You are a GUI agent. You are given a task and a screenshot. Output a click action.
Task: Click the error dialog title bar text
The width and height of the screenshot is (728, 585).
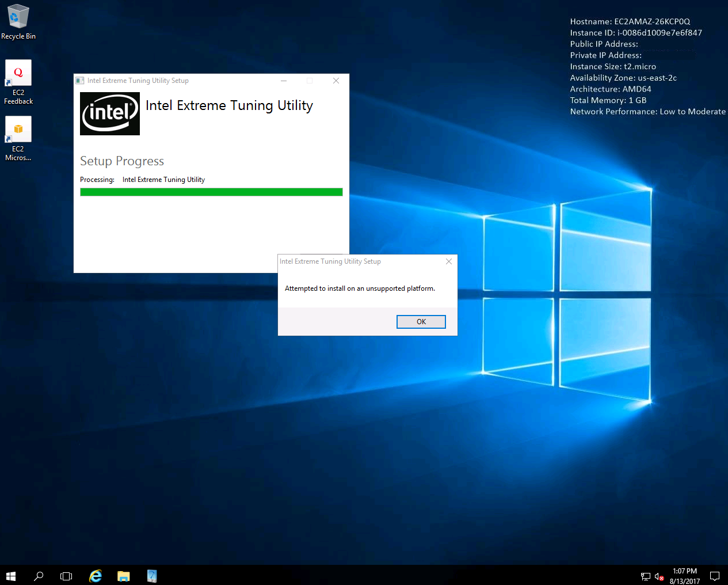tap(330, 261)
